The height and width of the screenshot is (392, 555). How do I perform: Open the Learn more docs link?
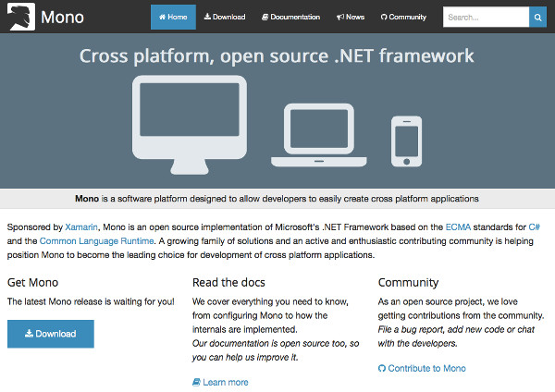tap(220, 382)
